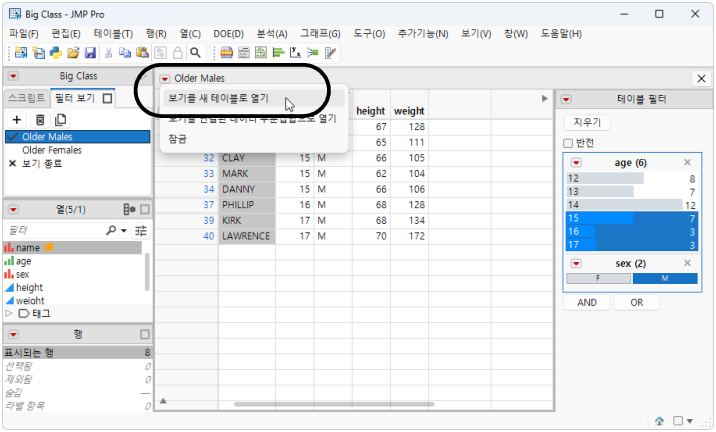Open the Older Males red triangle menu
The image size is (716, 432).
pos(164,79)
